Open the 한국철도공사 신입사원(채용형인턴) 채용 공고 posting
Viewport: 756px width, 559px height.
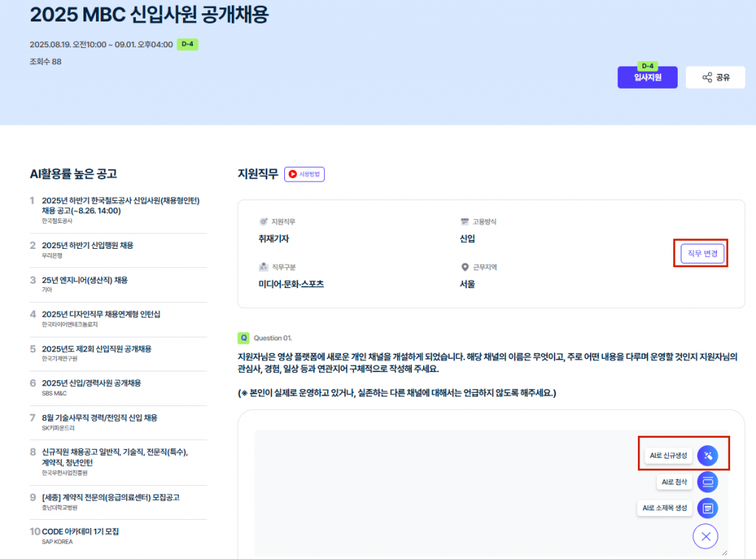pyautogui.click(x=120, y=205)
